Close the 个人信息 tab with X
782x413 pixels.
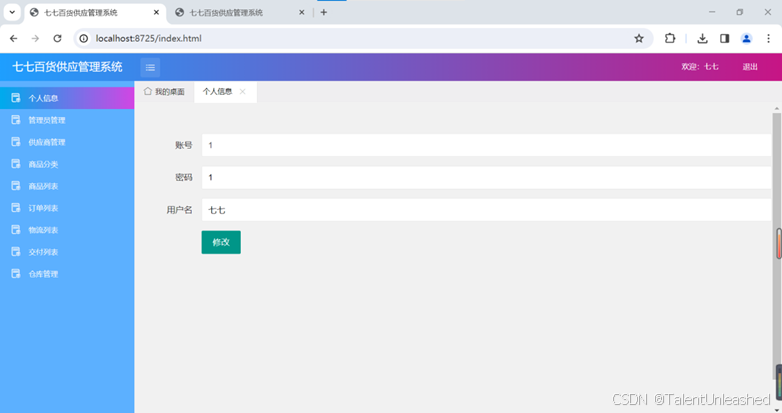[x=242, y=91]
